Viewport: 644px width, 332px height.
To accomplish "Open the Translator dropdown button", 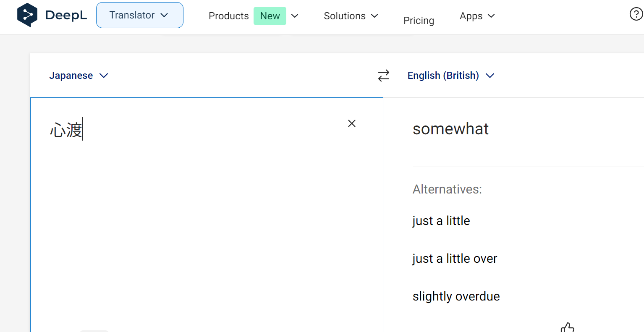I will [139, 15].
